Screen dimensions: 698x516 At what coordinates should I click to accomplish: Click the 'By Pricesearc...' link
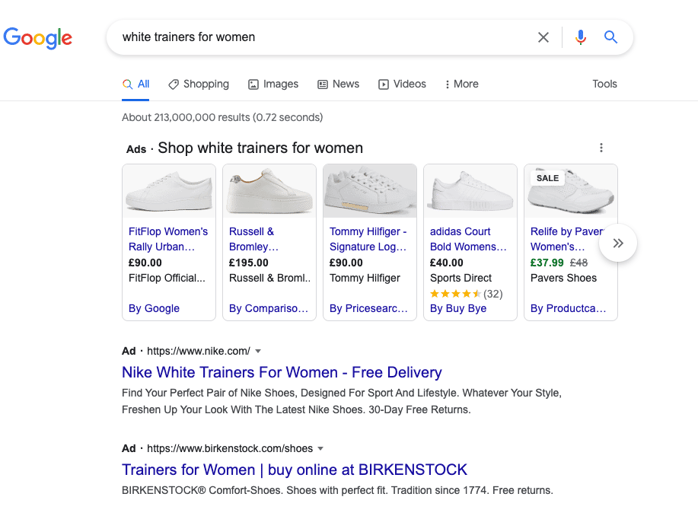point(369,309)
